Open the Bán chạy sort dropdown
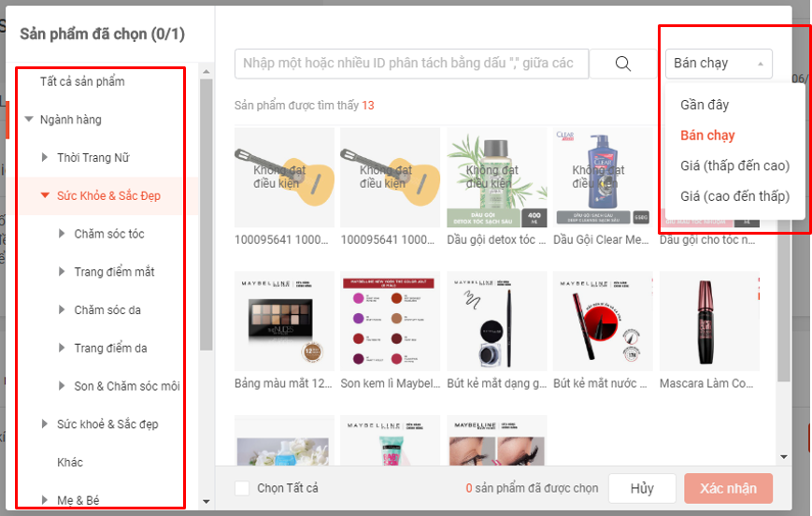 coord(719,64)
